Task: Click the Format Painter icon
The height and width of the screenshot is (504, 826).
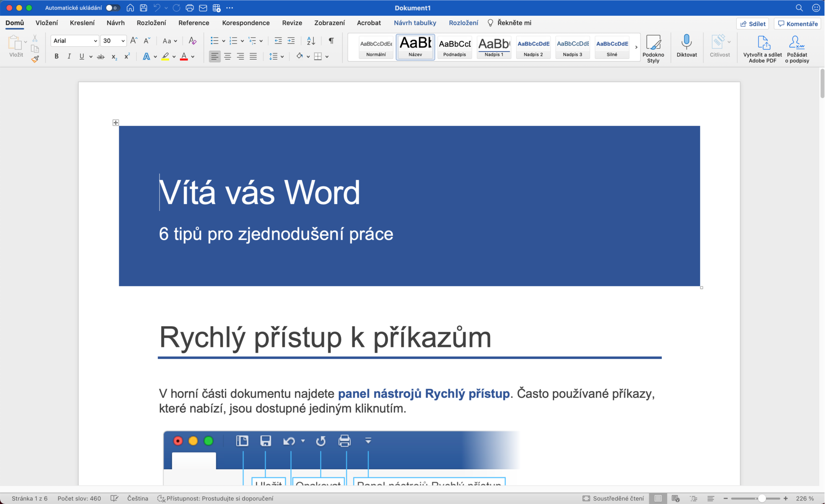Action: (x=35, y=59)
